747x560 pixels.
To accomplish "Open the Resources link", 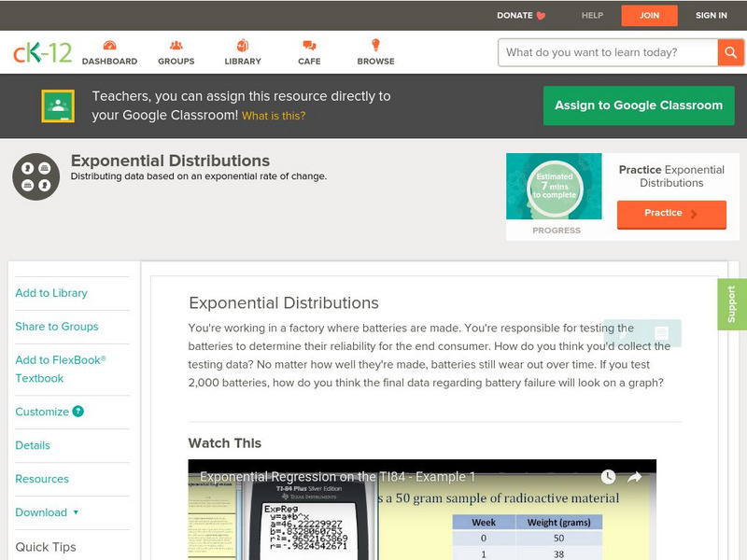I will [x=42, y=479].
